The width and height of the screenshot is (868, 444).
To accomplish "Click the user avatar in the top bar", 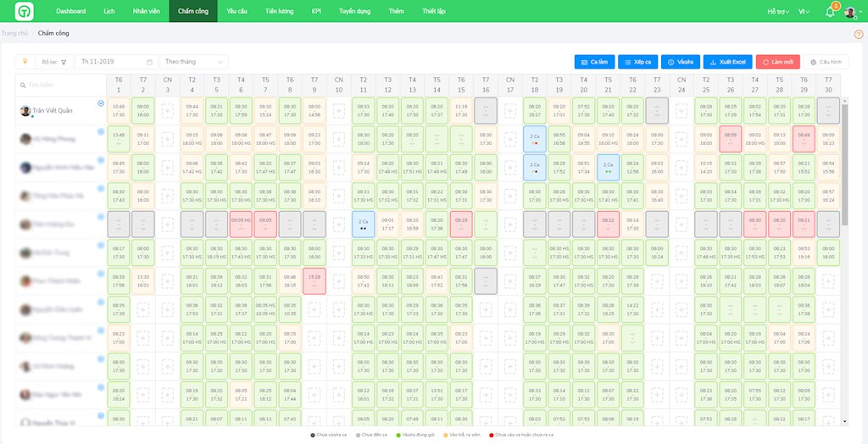I will point(850,12).
